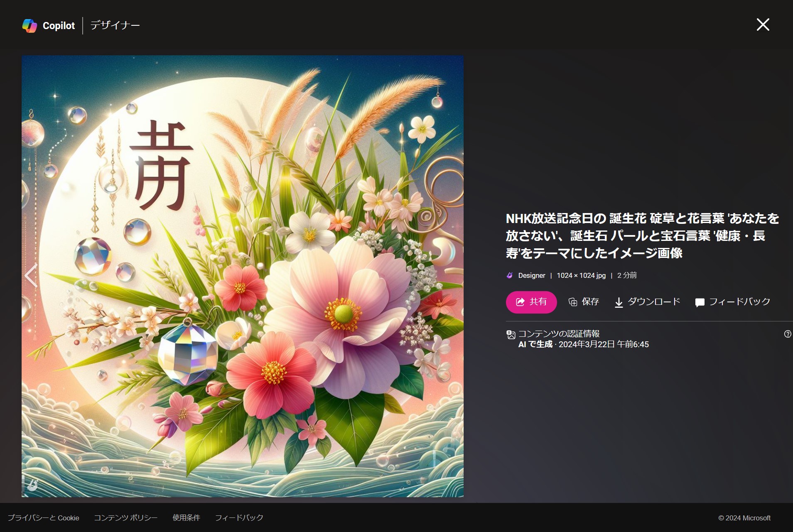The width and height of the screenshot is (793, 532).
Task: Click the NHK放送記念日 prompt title text
Action: [x=642, y=235]
